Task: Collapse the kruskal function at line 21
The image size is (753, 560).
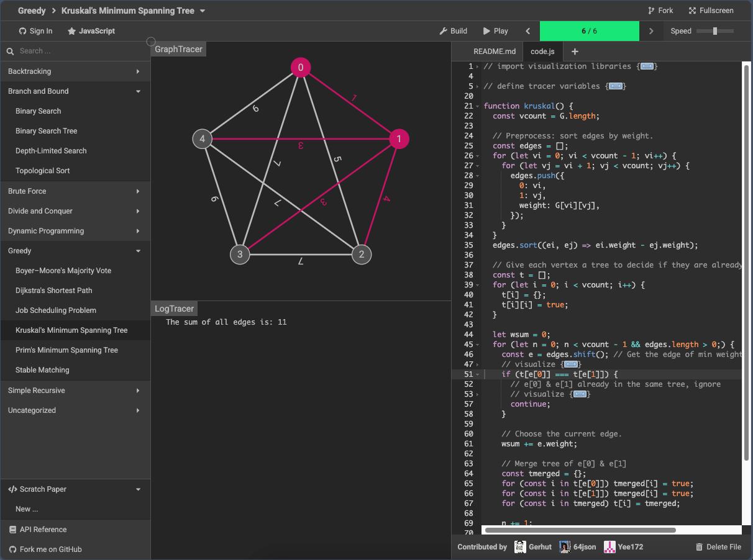Action: click(x=478, y=106)
